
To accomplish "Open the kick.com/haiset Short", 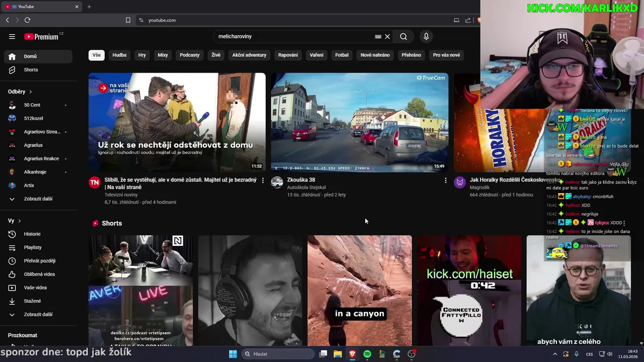I will [469, 291].
